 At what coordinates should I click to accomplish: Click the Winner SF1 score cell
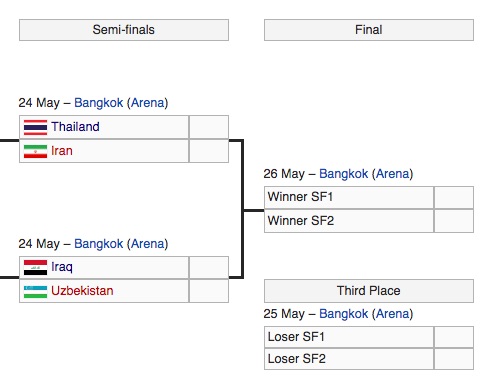tap(454, 197)
